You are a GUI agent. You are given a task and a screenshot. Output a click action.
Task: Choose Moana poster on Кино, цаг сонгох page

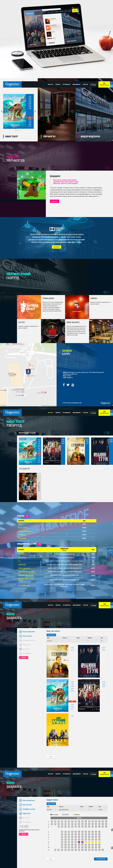coord(57,695)
